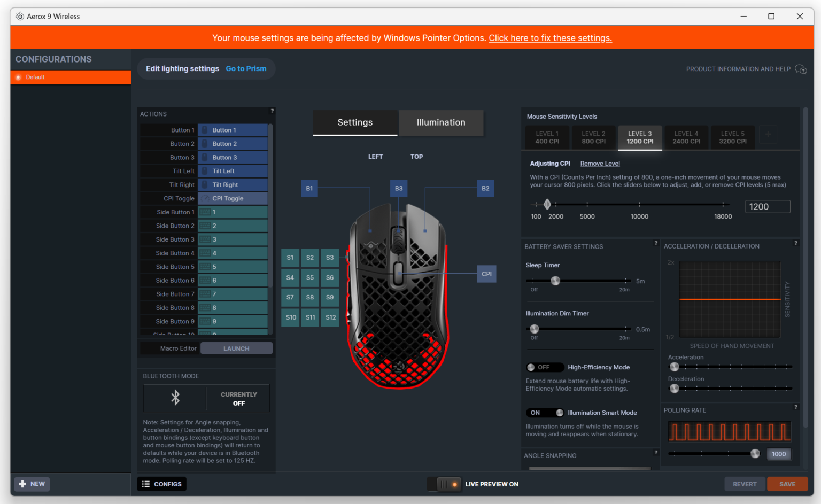Screen dimensions: 821x504
Task: Edit the 1200 CPI value field
Action: (768, 206)
